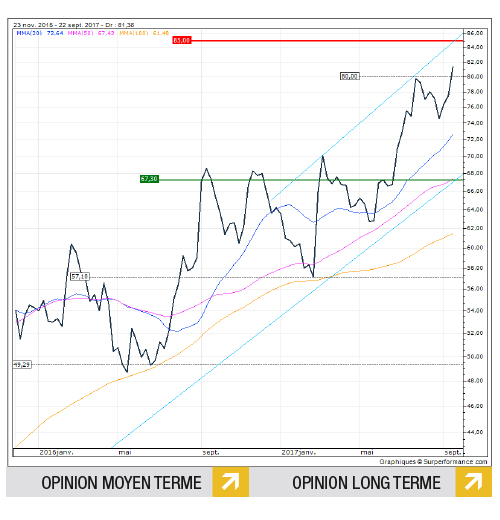Click the long-term opinion upward arrow icon
Screen dimensions: 500x520
pos(474,482)
